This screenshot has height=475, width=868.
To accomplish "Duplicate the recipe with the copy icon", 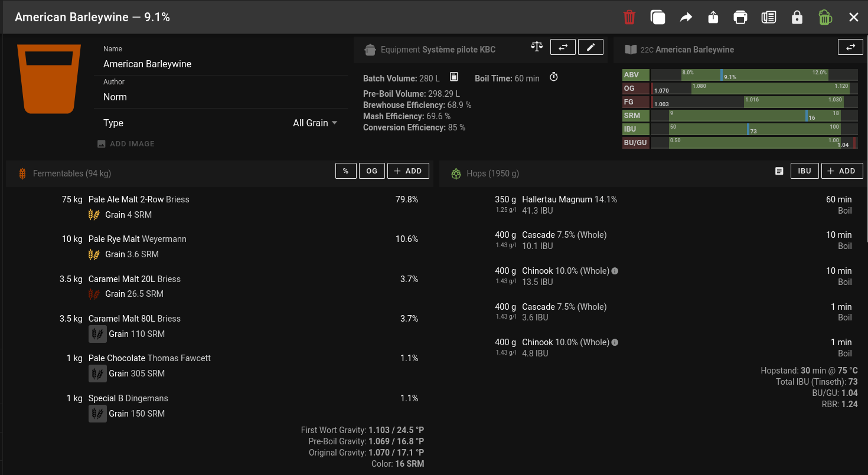I will 657,17.
